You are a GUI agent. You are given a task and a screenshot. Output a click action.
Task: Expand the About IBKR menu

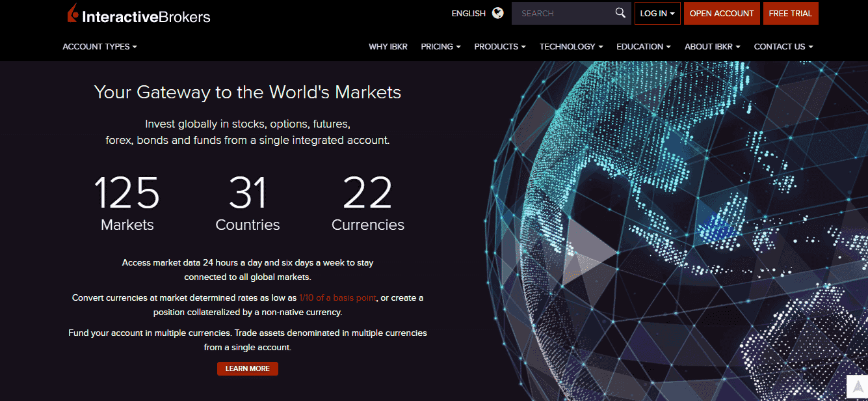pos(713,47)
